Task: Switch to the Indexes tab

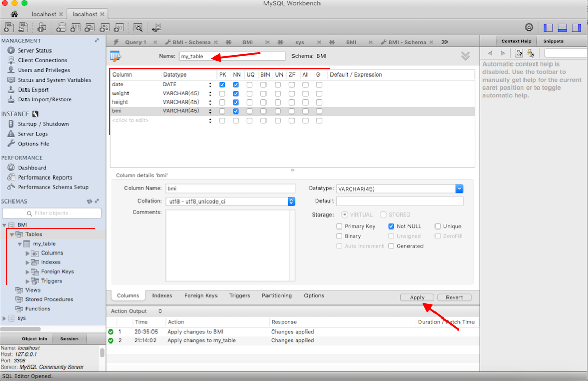Action: [x=162, y=296]
